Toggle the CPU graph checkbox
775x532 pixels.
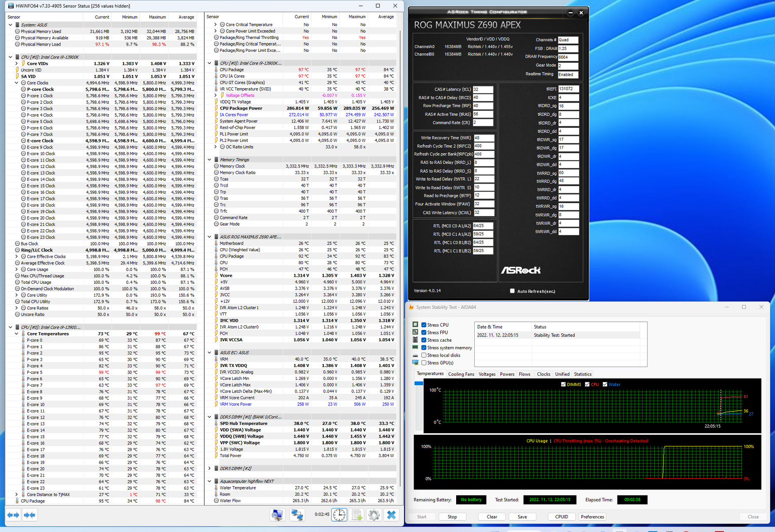tap(587, 384)
